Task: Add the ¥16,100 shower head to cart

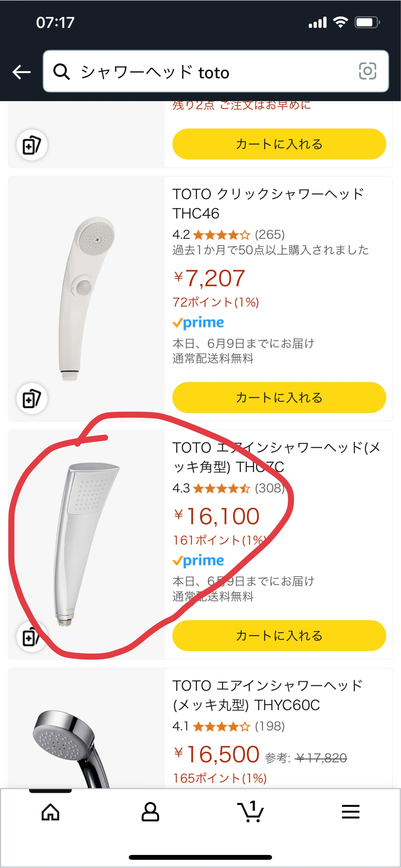Action: click(279, 636)
